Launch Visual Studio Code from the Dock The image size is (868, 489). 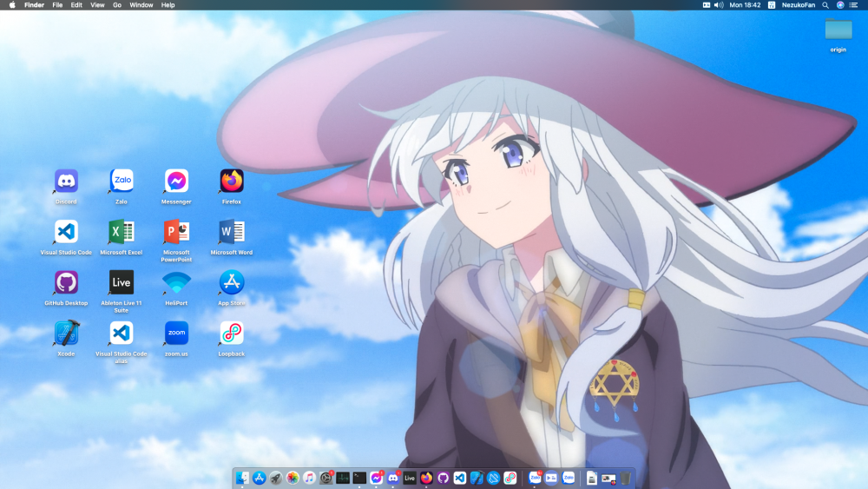pyautogui.click(x=459, y=478)
